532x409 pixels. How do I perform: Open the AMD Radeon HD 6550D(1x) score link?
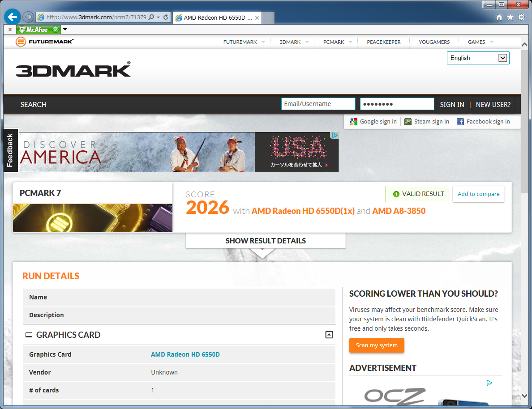coord(303,211)
